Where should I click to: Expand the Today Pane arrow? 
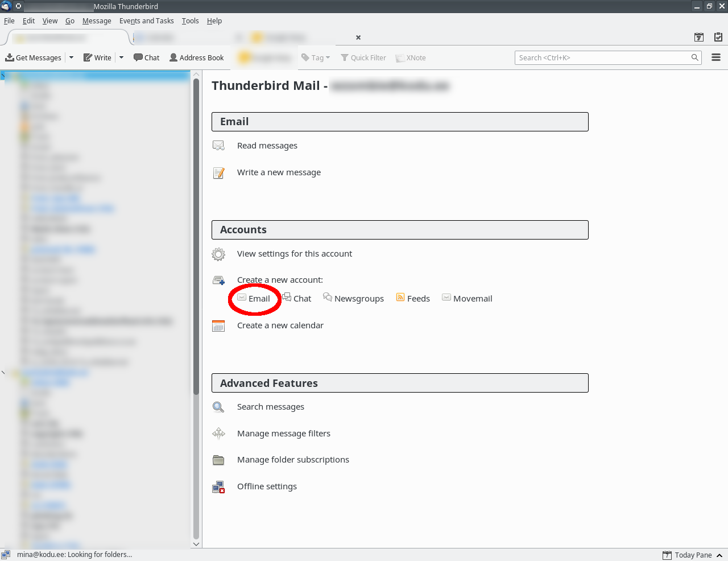point(719,555)
